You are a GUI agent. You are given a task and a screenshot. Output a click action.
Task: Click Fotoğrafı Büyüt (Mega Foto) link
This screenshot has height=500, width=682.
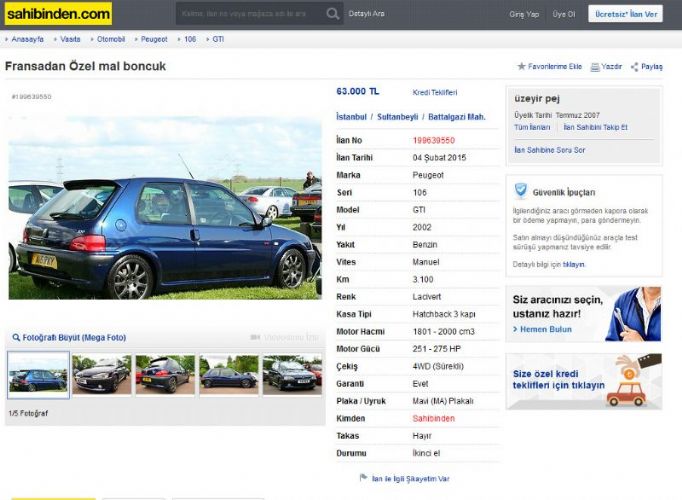[74, 337]
